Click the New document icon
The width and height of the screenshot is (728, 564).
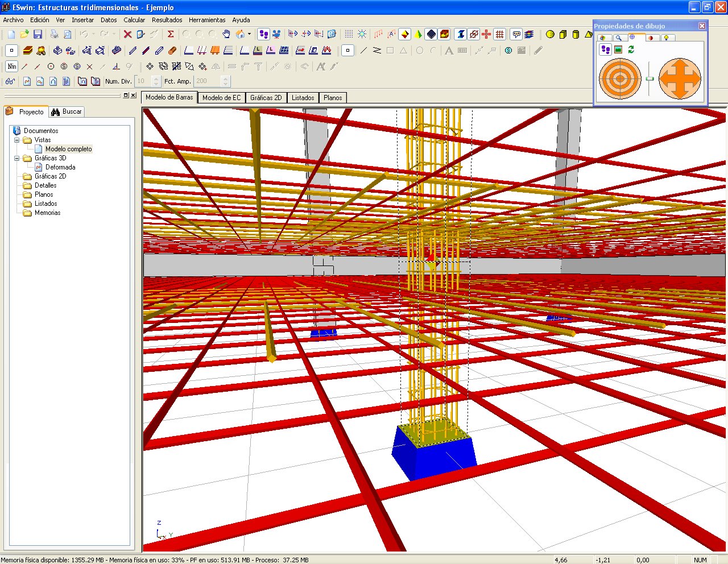[x=11, y=35]
